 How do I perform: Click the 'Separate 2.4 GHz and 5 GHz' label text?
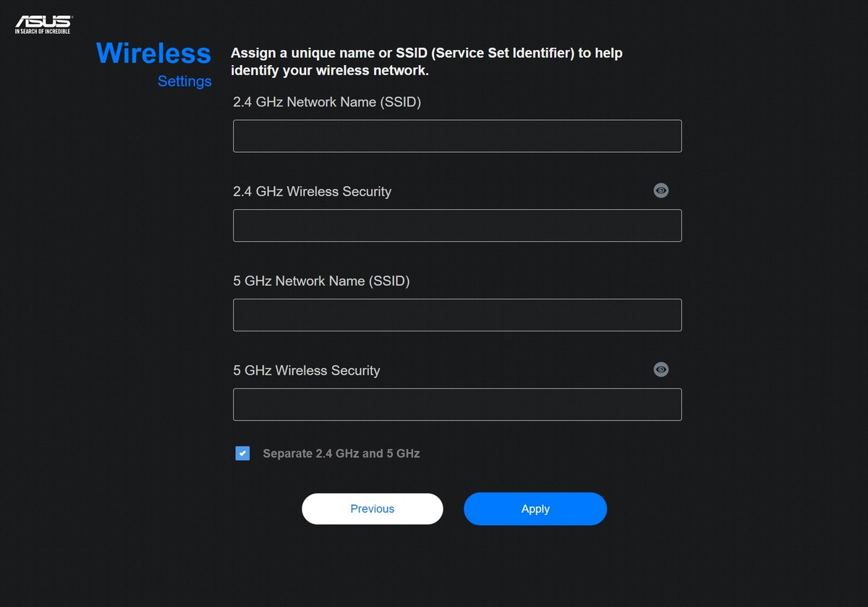click(x=341, y=454)
